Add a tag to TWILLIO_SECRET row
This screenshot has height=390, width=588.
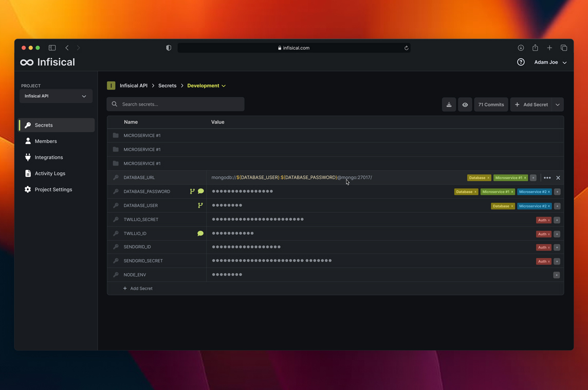[557, 220]
